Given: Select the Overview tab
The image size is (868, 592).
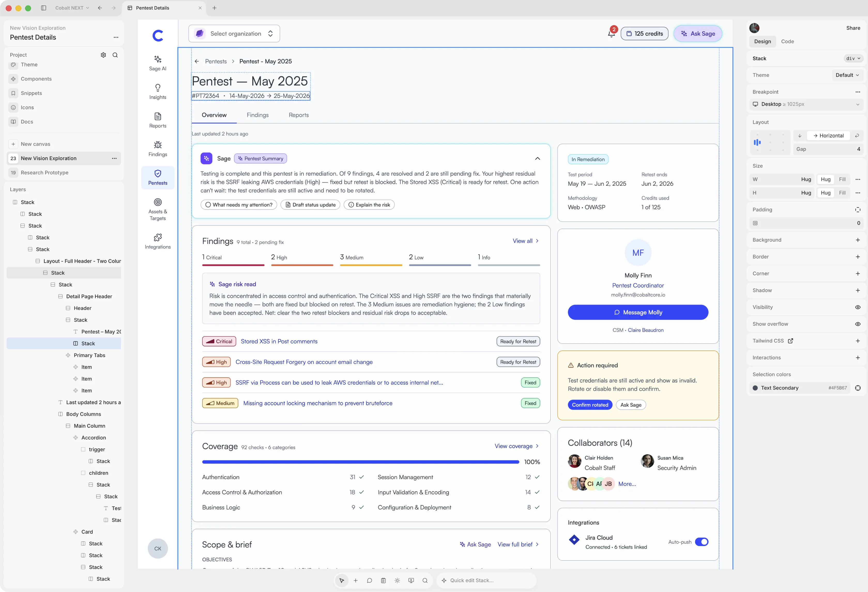Looking at the screenshot, I should [x=214, y=115].
